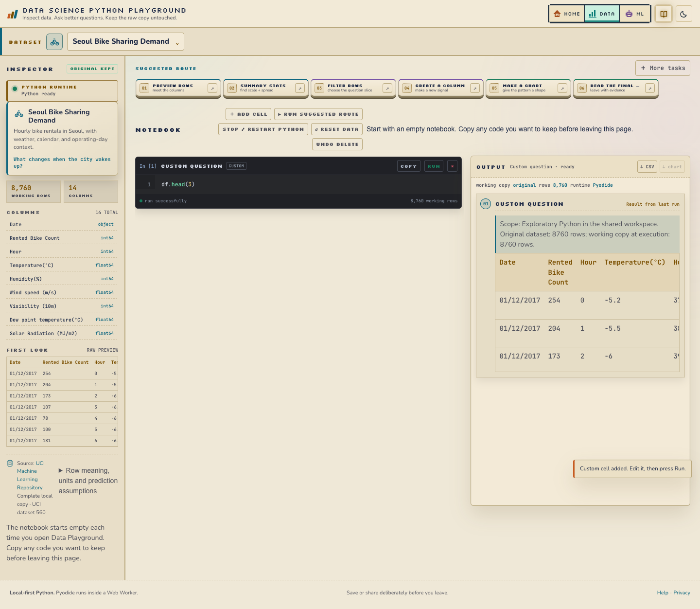Select the Visibility (10m) column row
Image resolution: width=700 pixels, height=609 pixels.
pyautogui.click(x=62, y=306)
